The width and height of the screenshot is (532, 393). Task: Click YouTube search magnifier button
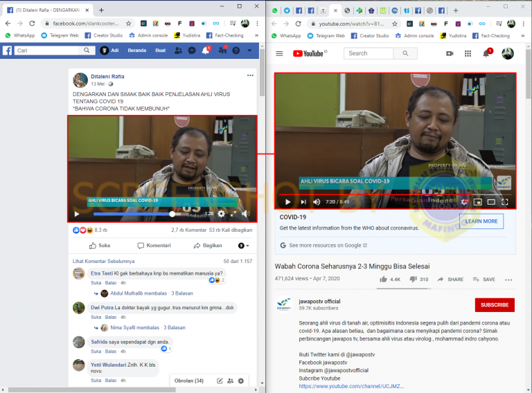tap(405, 53)
